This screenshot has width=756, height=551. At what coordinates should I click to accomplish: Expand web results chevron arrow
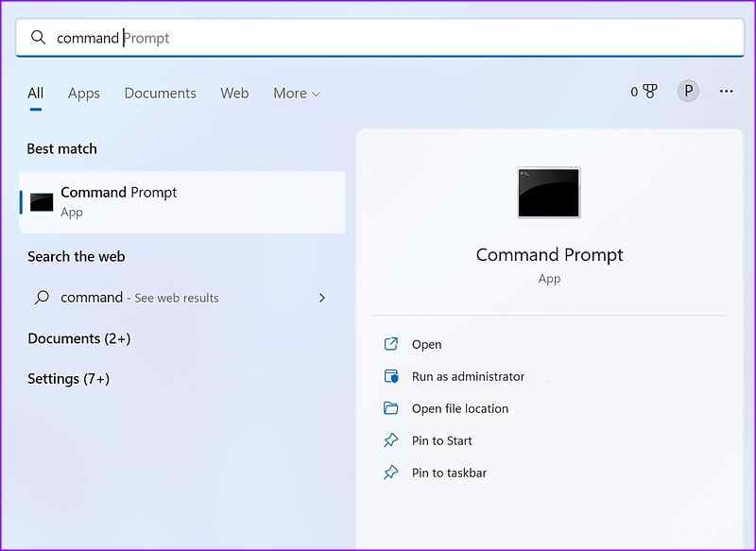point(322,298)
